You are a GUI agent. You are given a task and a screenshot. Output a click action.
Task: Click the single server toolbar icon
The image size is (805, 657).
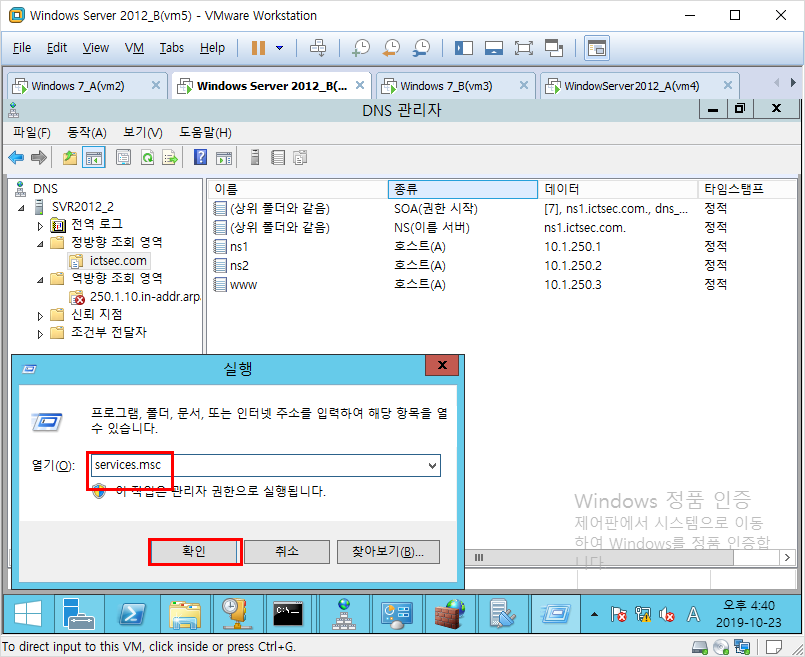click(255, 158)
